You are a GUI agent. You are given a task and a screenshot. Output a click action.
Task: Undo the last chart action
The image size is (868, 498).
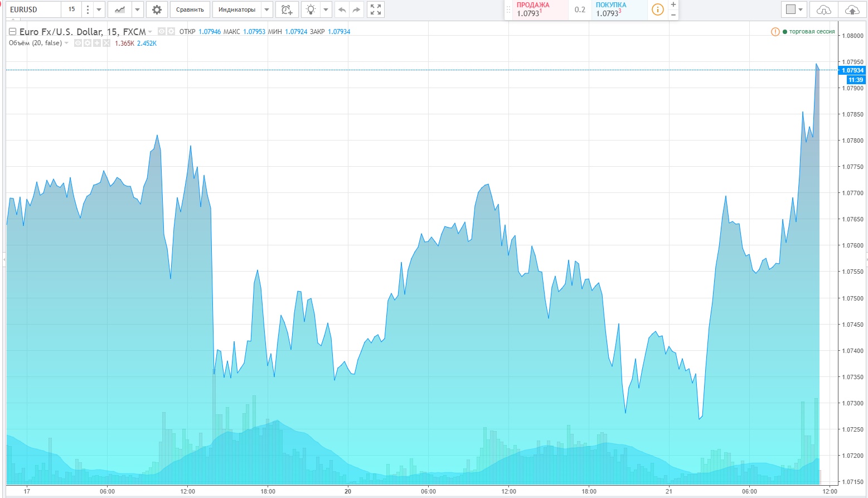342,9
